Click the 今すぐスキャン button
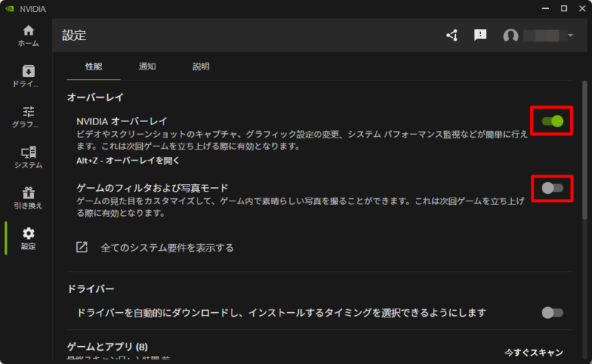 [x=534, y=352]
